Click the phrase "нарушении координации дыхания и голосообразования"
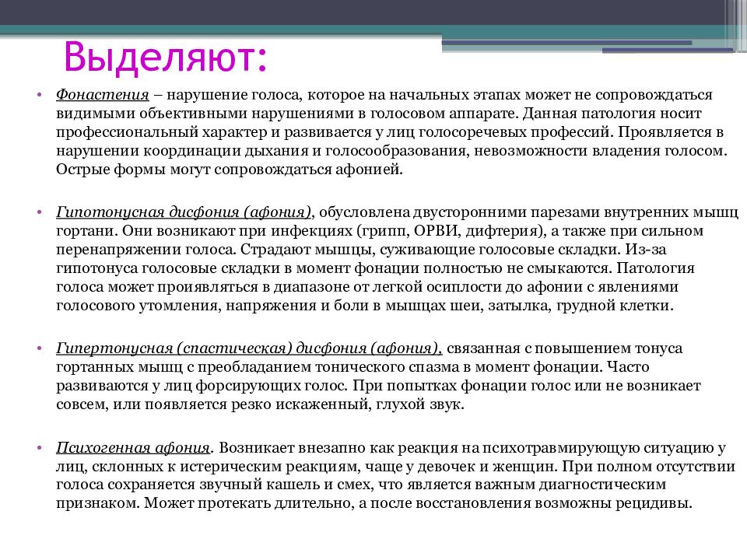This screenshot has height=560, width=747. [261, 151]
